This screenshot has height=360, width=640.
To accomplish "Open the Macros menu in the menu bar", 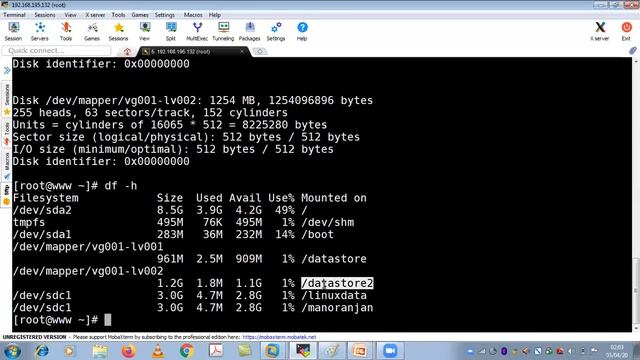I will click(x=193, y=15).
